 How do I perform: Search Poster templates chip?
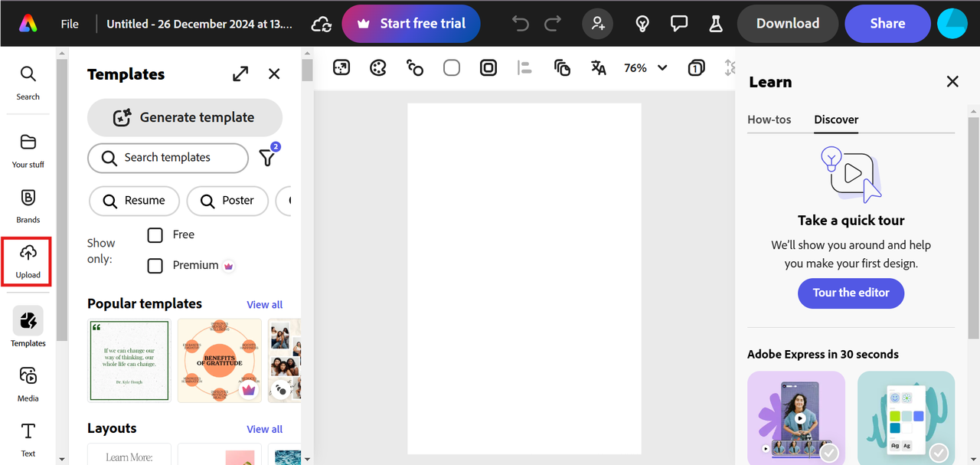tap(227, 201)
